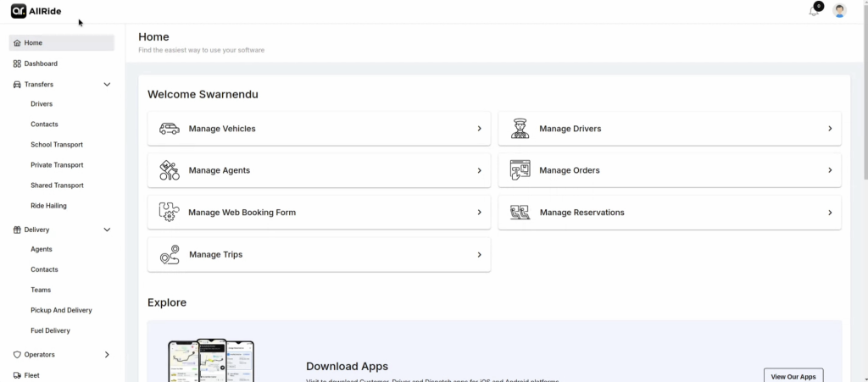Expand the Operators section chevron
The image size is (868, 382).
pos(107,354)
